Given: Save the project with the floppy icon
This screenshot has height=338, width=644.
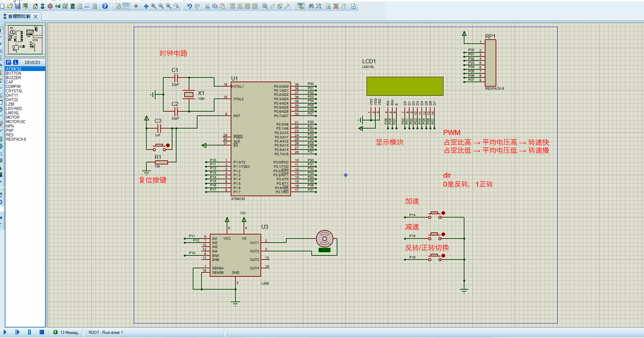Looking at the screenshot, I should click(x=18, y=6).
